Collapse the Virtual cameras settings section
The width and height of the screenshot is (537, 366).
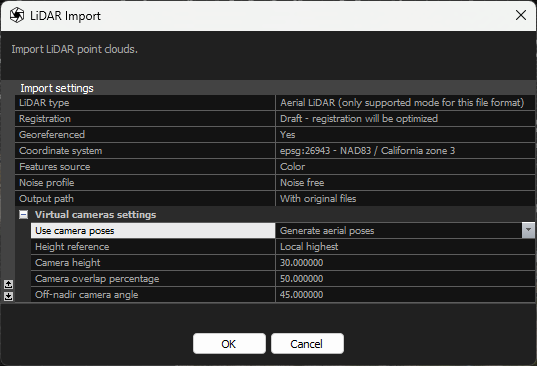pyautogui.click(x=23, y=215)
